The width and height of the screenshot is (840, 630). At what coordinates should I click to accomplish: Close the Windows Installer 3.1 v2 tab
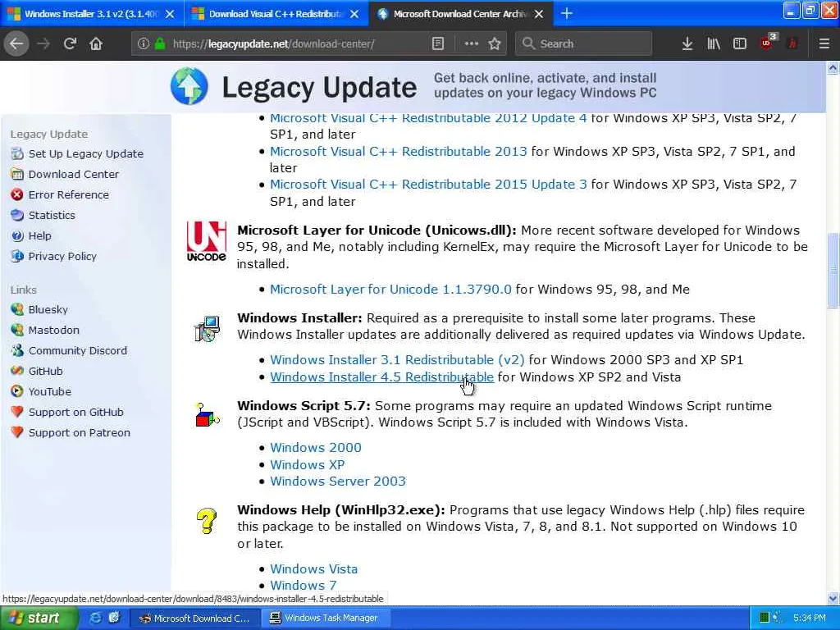click(170, 14)
